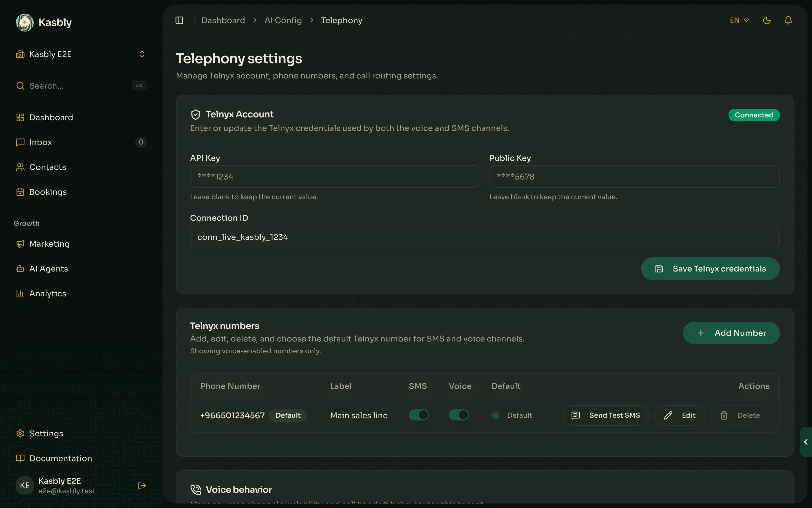The width and height of the screenshot is (812, 508).
Task: Click the Public Key input field
Action: 634,177
